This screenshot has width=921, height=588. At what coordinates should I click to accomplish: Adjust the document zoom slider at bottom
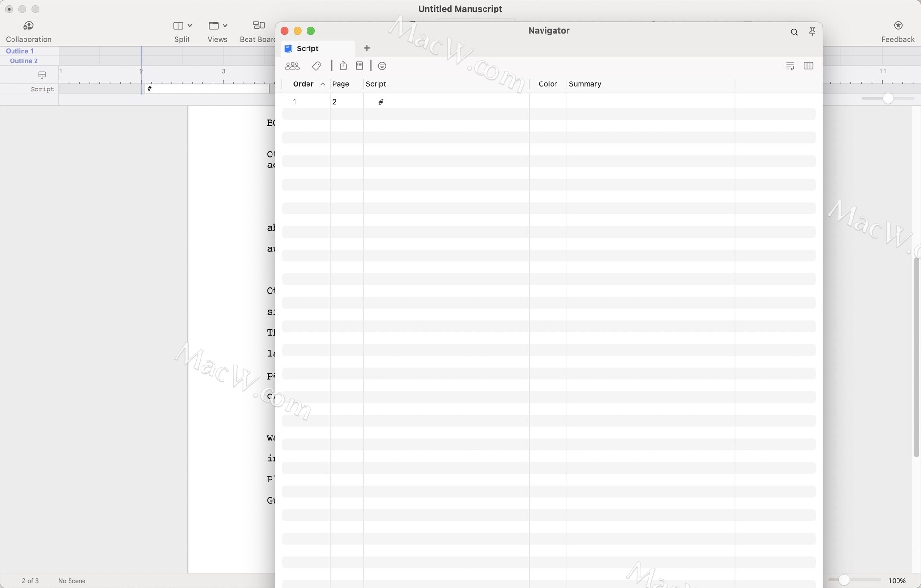(844, 580)
